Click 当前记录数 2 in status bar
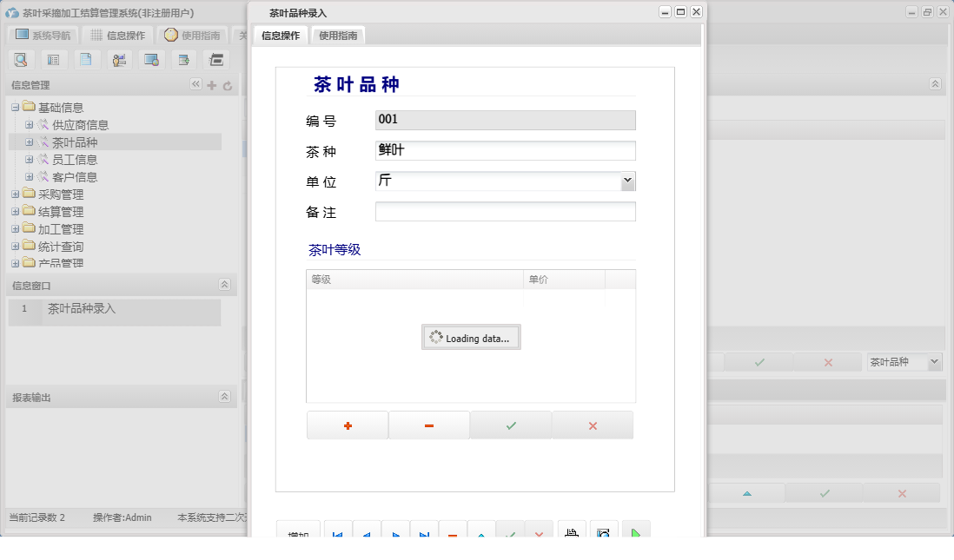The height and width of the screenshot is (560, 954). 37,517
